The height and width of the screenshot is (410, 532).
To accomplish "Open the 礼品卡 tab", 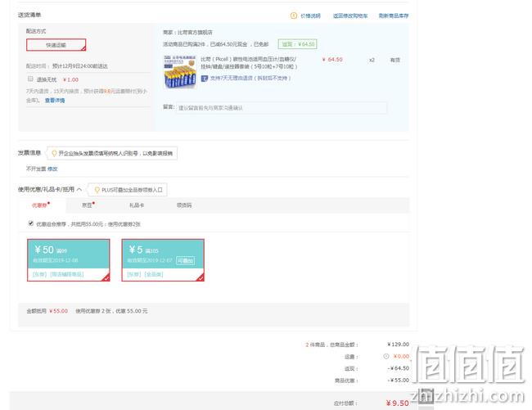I will coord(137,205).
